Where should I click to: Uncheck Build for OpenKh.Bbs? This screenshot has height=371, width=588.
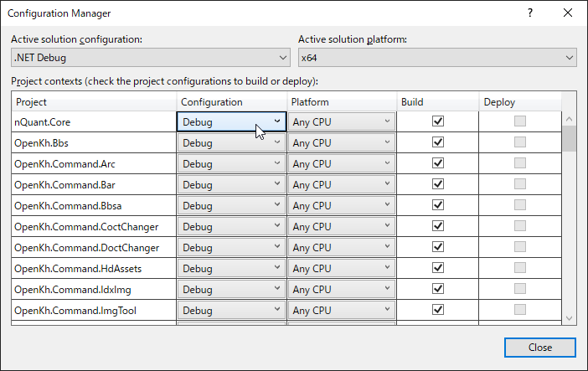[437, 142]
